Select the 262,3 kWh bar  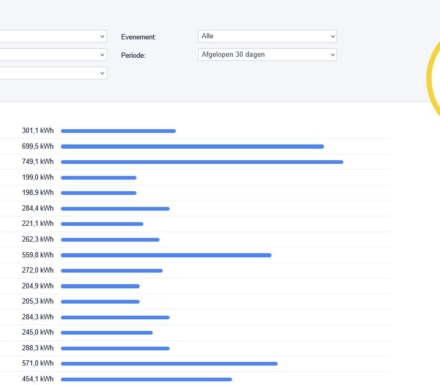coord(110,240)
